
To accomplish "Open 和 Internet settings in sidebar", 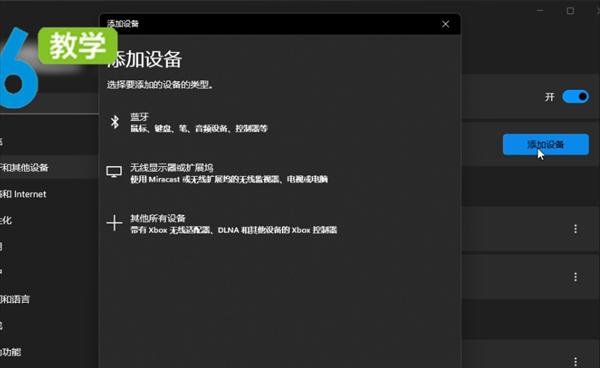I will click(23, 194).
